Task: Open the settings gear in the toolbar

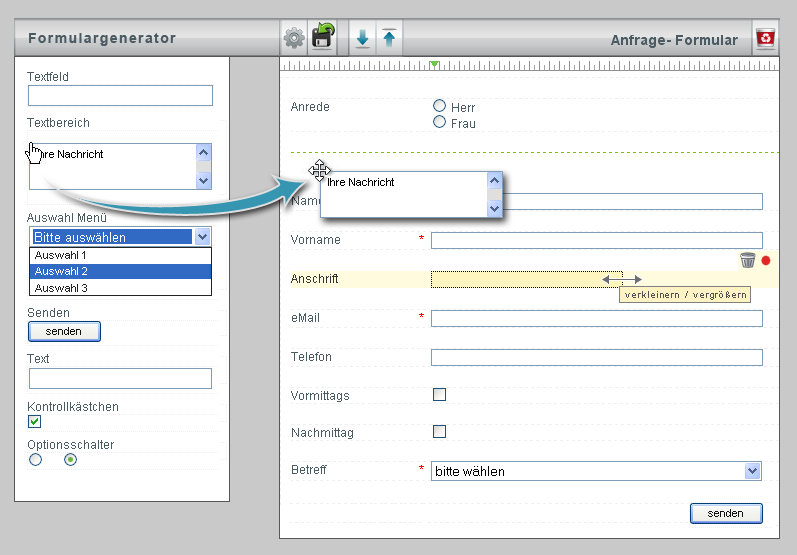Action: pyautogui.click(x=294, y=38)
